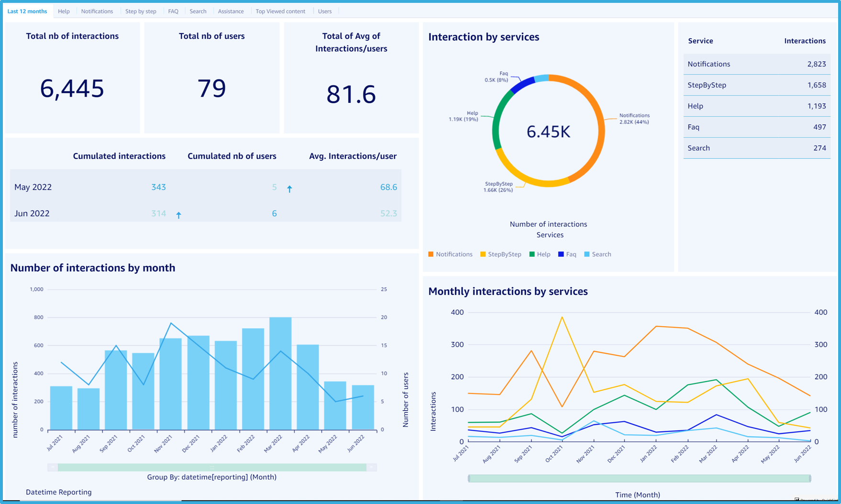The width and height of the screenshot is (841, 504).
Task: Click the 6.45K donut chart center total
Action: coord(548,131)
